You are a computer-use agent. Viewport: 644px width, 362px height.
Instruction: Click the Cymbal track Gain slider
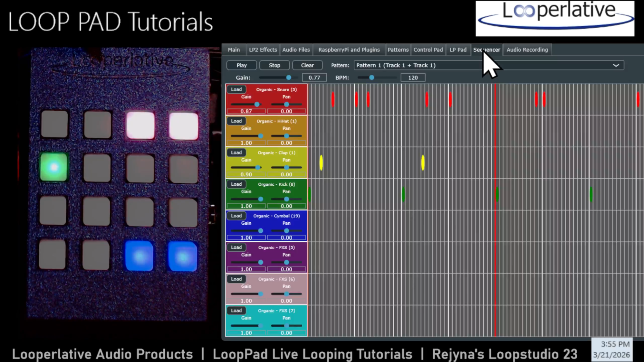click(246, 231)
